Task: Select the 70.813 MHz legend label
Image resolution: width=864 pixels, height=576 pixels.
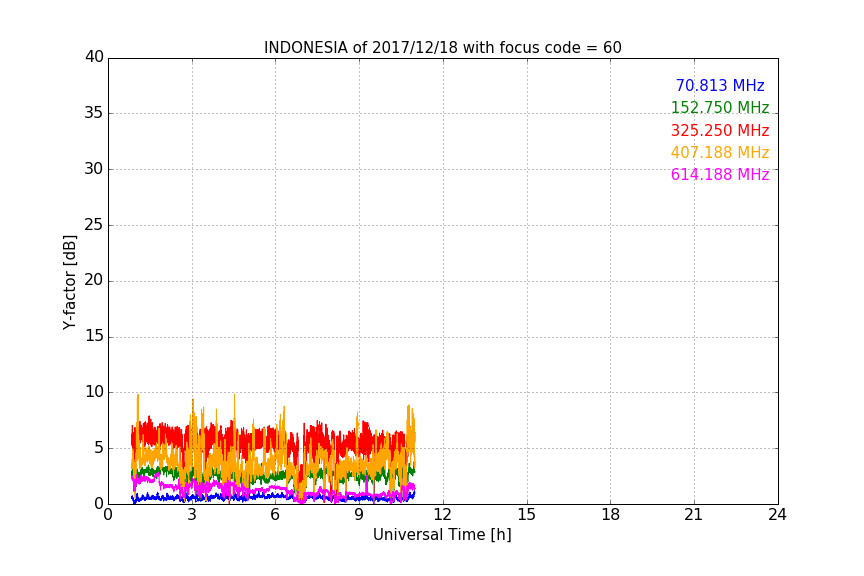Action: tap(720, 85)
